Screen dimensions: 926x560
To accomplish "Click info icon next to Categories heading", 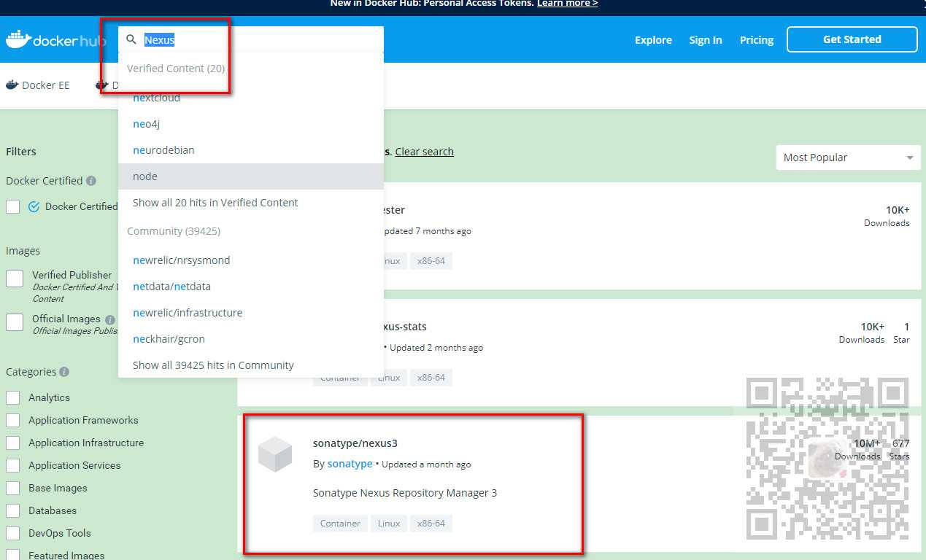I will (x=64, y=372).
